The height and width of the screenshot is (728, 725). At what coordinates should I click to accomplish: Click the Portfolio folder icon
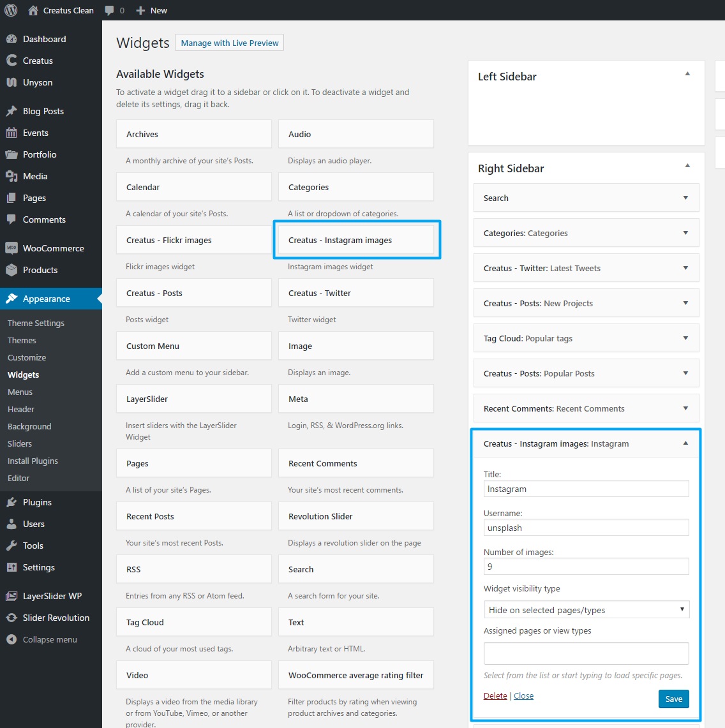(11, 154)
